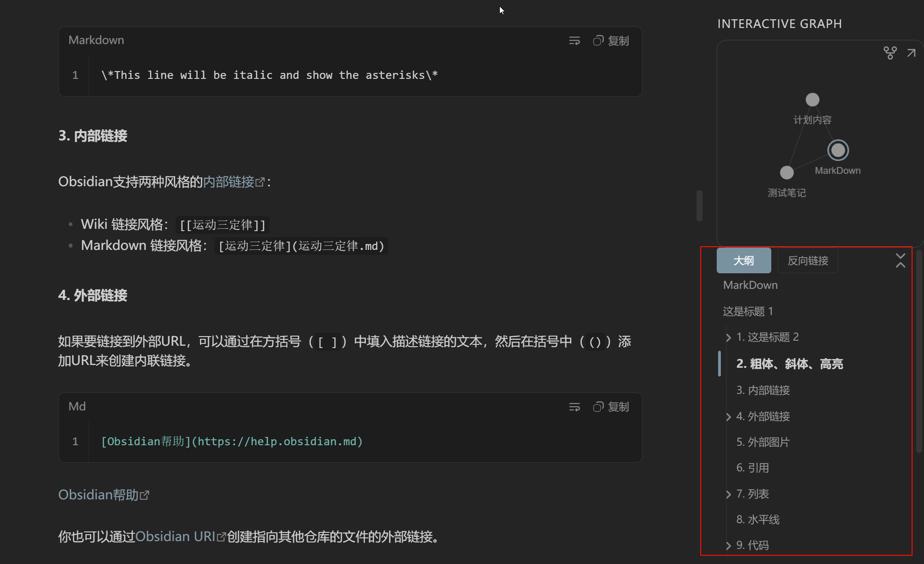Image resolution: width=924 pixels, height=564 pixels.
Task: Close the outline panel with the X icon
Action: [x=900, y=260]
